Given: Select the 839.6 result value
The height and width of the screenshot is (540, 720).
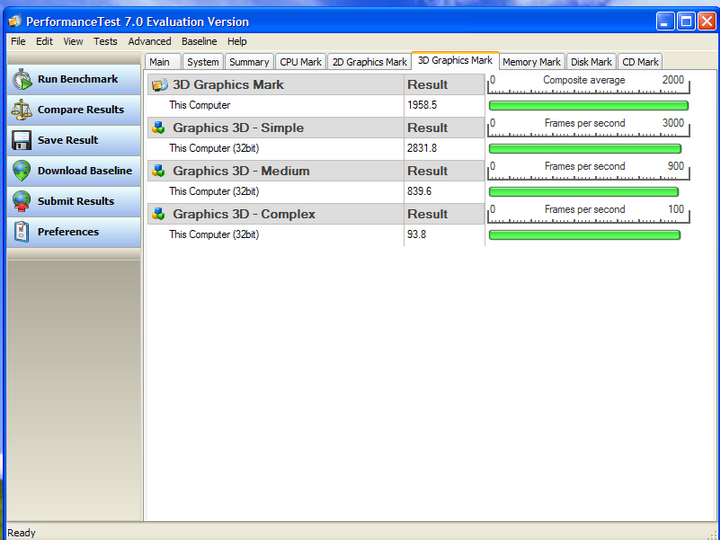Looking at the screenshot, I should click(x=419, y=191).
